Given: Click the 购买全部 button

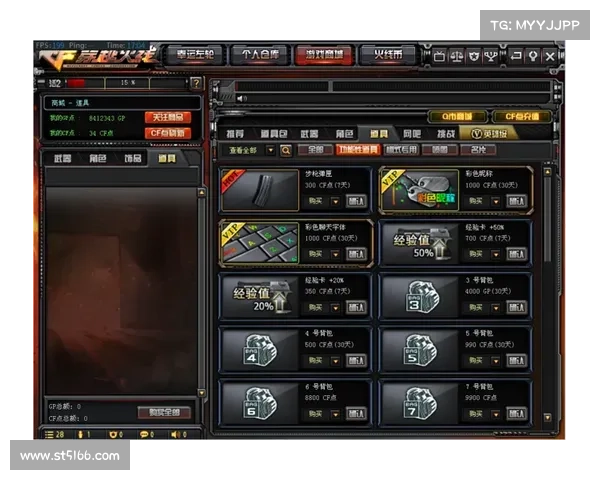Looking at the screenshot, I should tap(163, 412).
